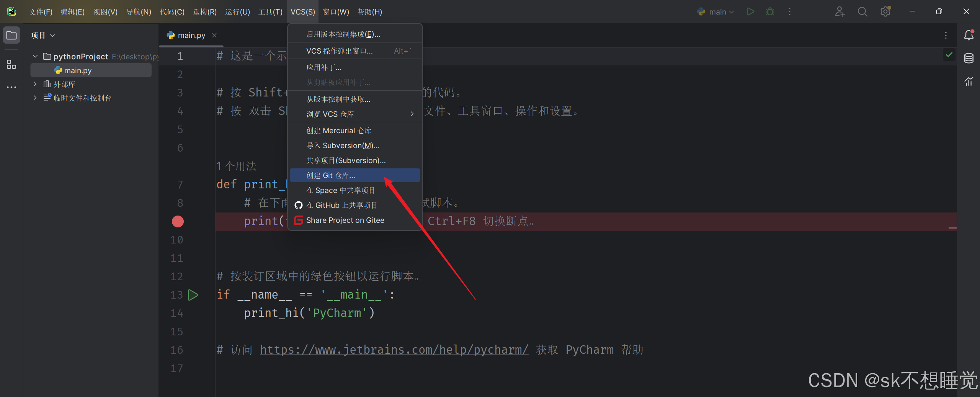Viewport: 980px width, 397px height.
Task: Click the 外部库 tree label
Action: tap(64, 84)
